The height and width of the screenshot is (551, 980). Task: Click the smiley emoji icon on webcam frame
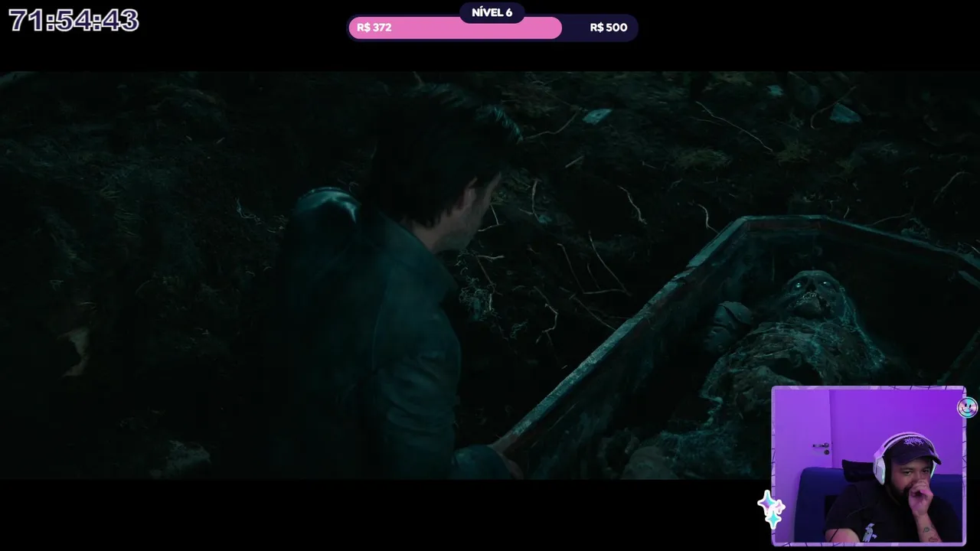point(967,408)
